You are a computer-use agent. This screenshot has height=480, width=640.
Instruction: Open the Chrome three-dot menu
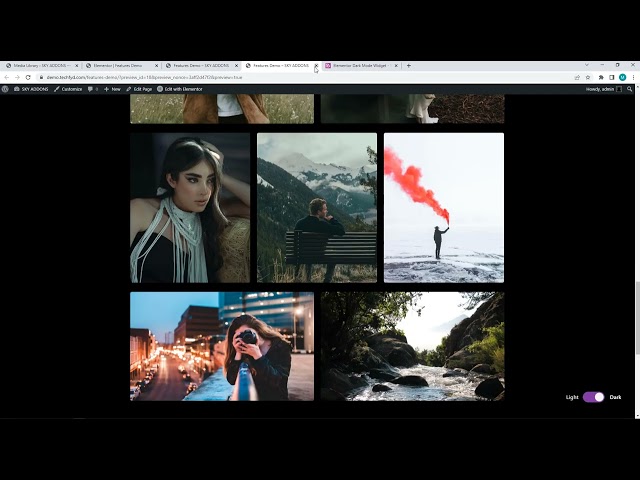tap(633, 77)
